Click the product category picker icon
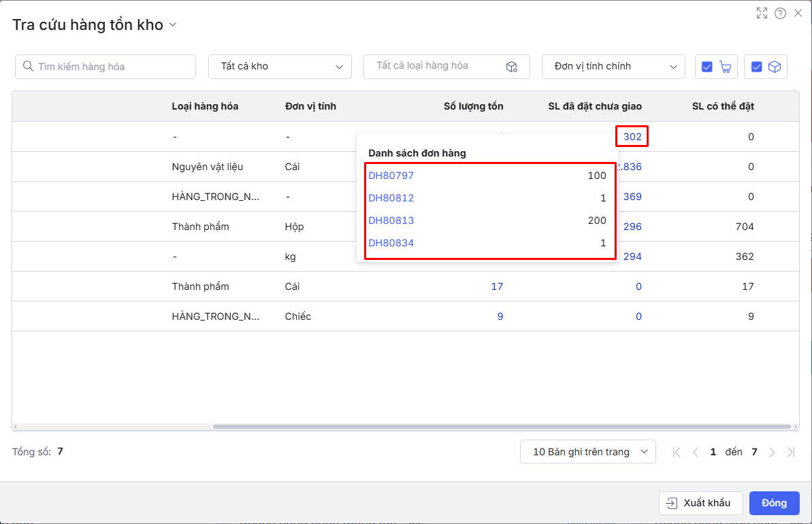 [512, 67]
